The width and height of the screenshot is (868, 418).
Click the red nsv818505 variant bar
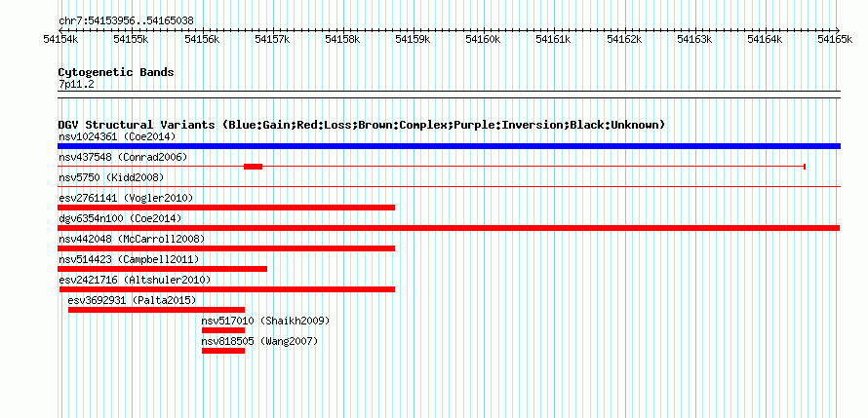223,351
